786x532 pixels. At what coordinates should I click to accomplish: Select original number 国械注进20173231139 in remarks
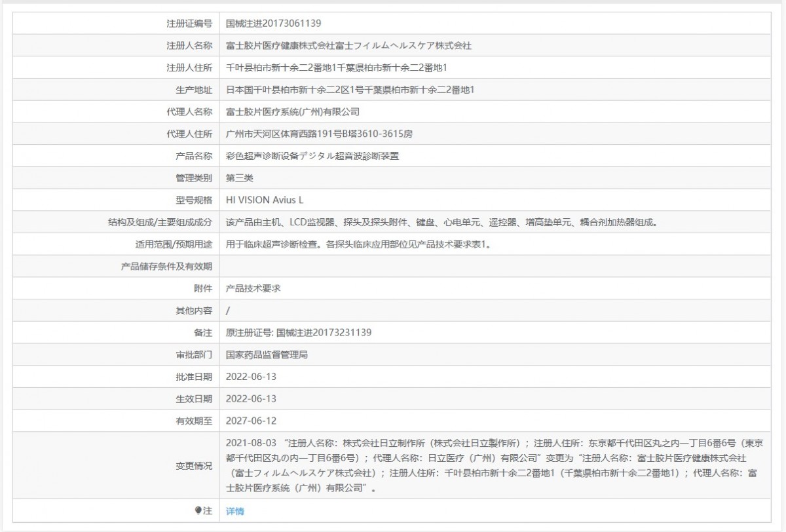point(324,333)
